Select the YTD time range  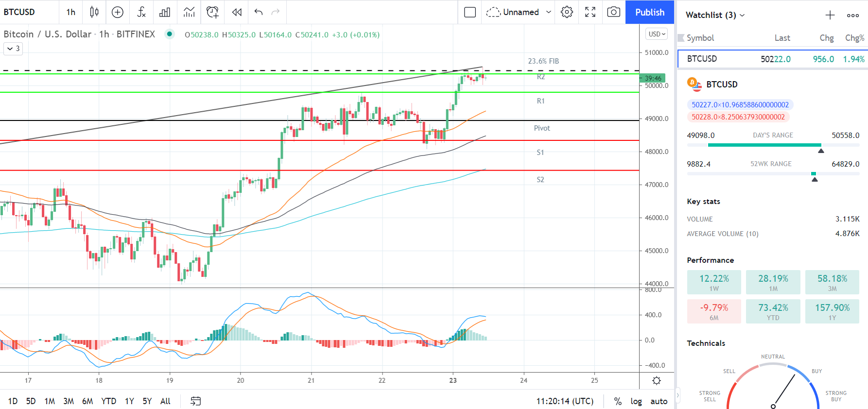click(x=109, y=401)
